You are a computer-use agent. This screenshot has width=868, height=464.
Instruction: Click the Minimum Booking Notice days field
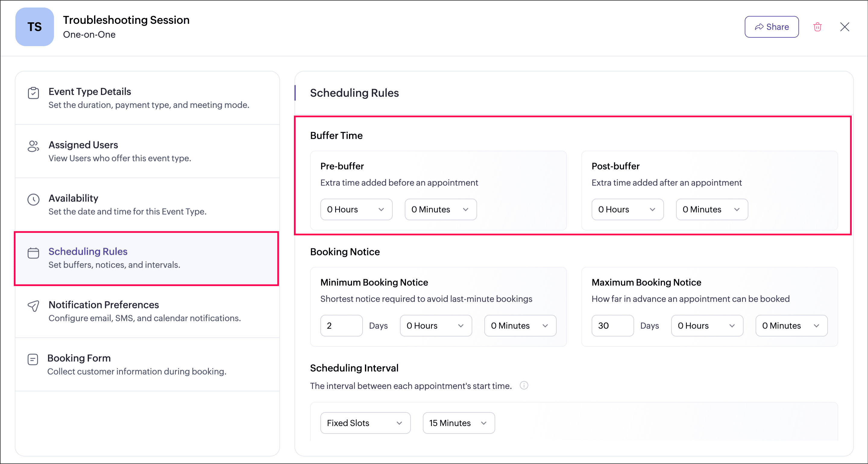[x=341, y=326]
